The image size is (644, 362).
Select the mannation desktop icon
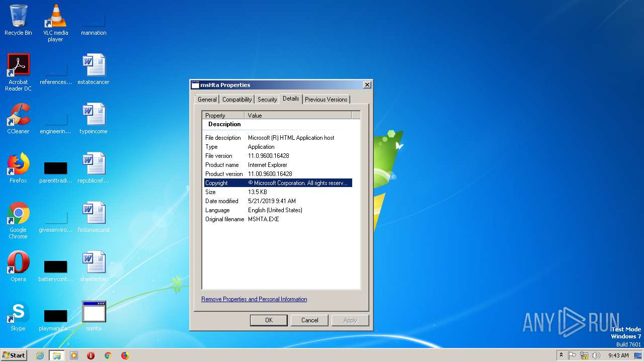coord(94,20)
